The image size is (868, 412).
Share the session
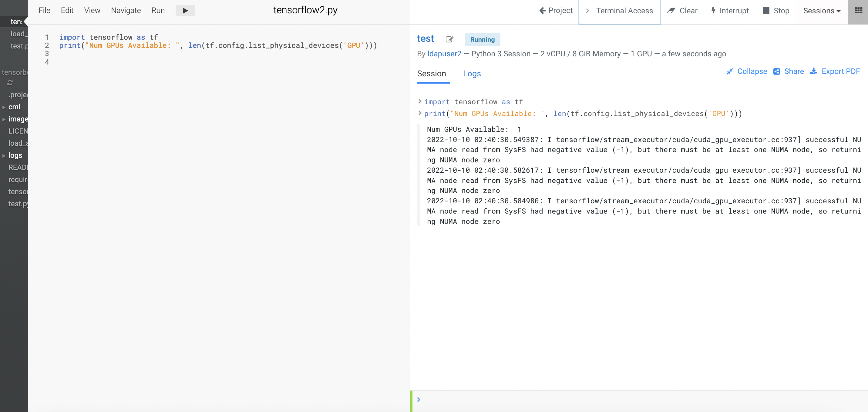[789, 71]
